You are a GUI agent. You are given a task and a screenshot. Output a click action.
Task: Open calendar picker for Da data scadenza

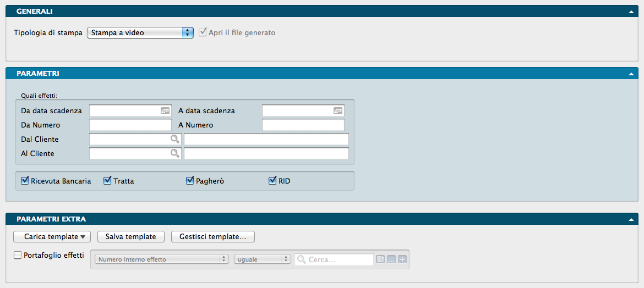coord(165,110)
